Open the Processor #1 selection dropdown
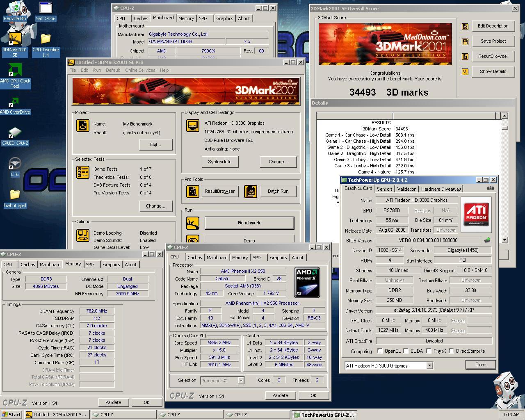 tap(241, 381)
